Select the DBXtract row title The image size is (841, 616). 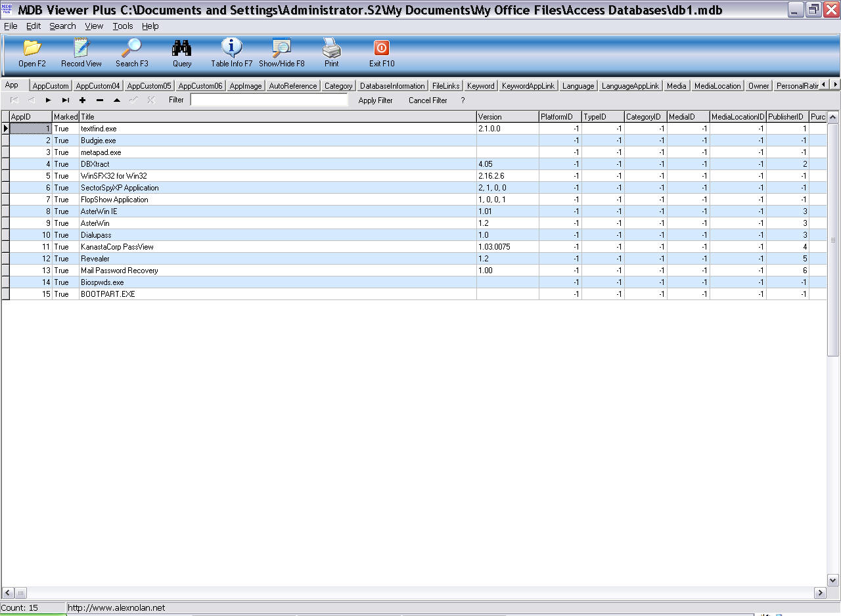pyautogui.click(x=278, y=164)
